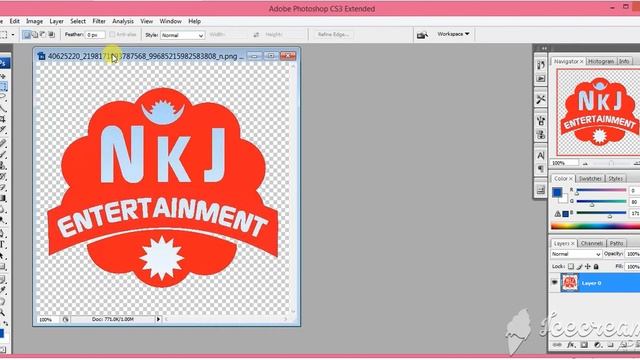Click the foreground color swatch in Color panel
640x360 pixels.
[x=557, y=192]
